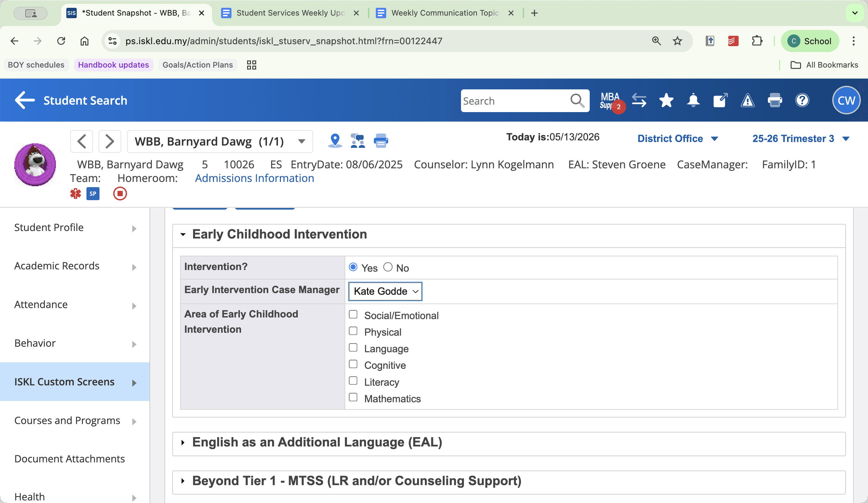Select No for Intervention
Viewport: 868px width, 503px height.
(388, 267)
